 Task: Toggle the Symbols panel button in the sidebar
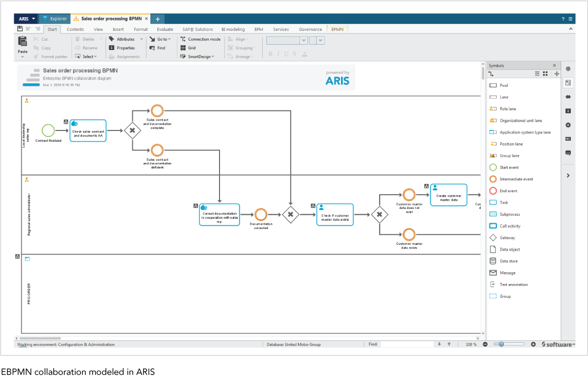(x=568, y=83)
